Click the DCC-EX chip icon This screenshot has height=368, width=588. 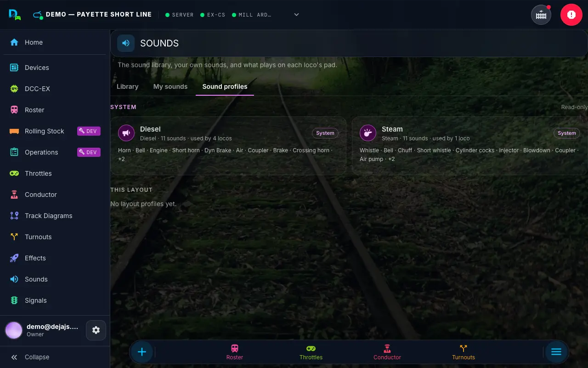click(x=14, y=89)
